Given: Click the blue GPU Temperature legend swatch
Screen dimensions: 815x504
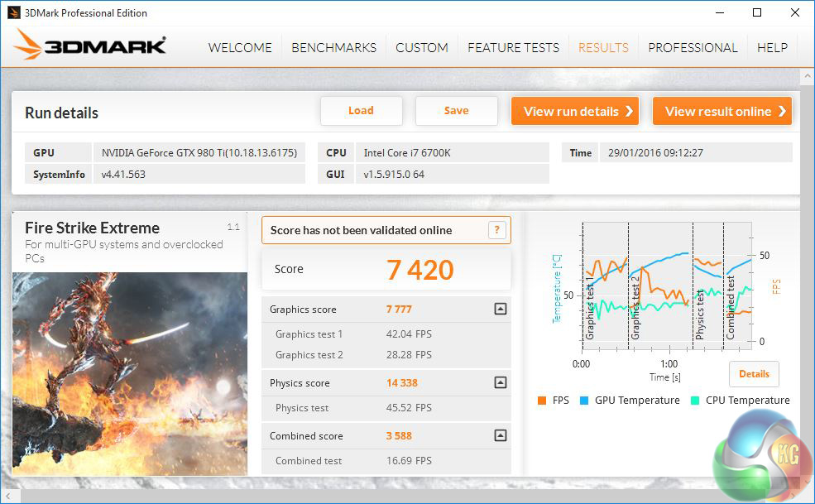Looking at the screenshot, I should click(x=582, y=401).
